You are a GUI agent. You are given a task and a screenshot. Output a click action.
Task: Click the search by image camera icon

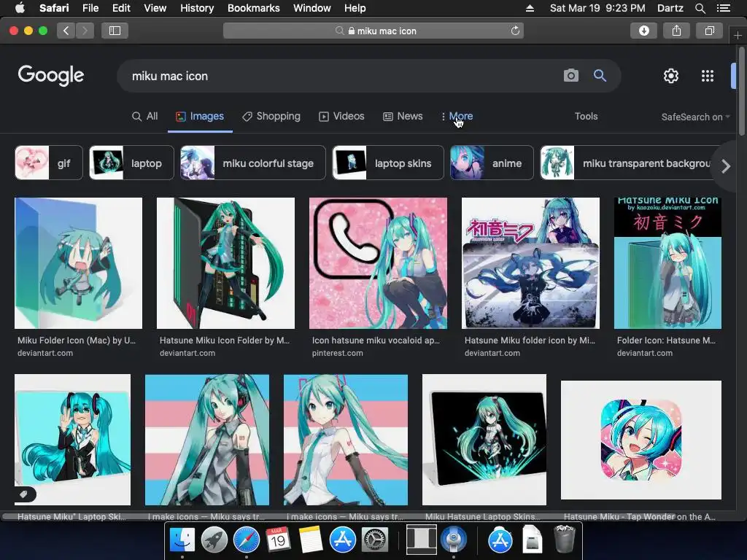coord(570,75)
